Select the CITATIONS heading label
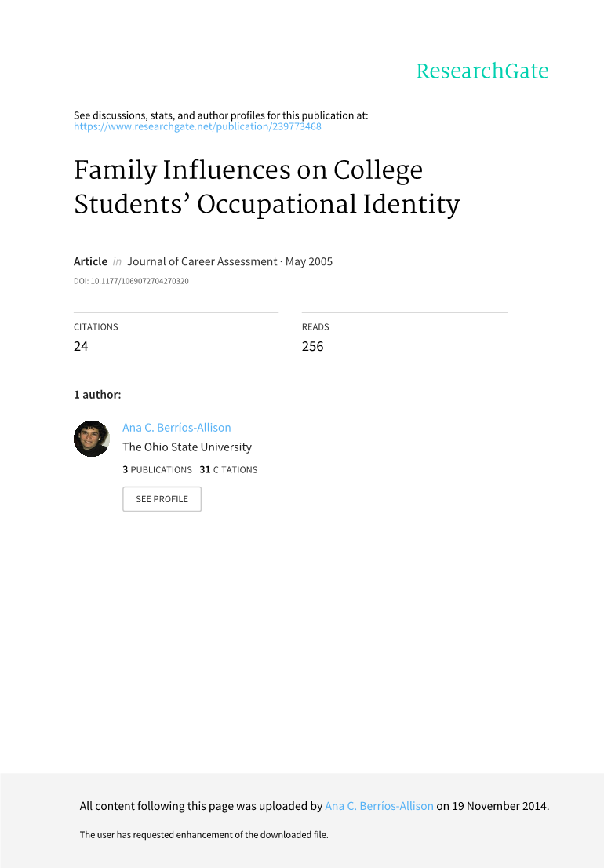The image size is (604, 868). 96,327
